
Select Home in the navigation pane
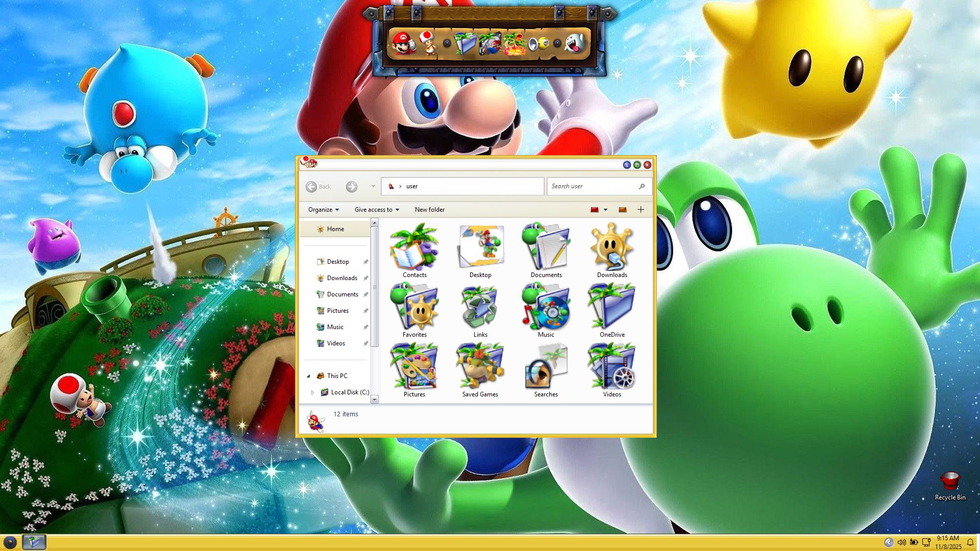[335, 229]
